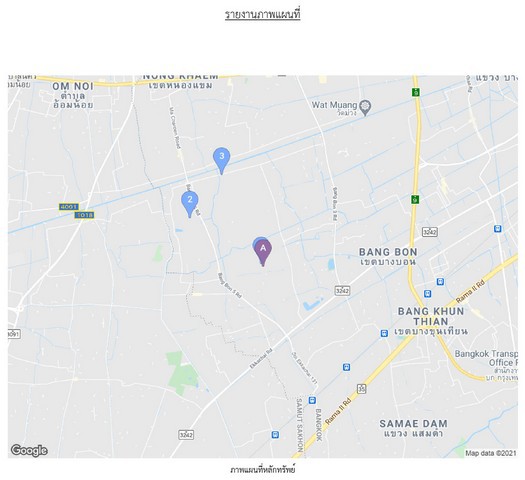Click the Bangkok Transport Office label
This screenshot has width=525, height=480.
pyautogui.click(x=486, y=358)
